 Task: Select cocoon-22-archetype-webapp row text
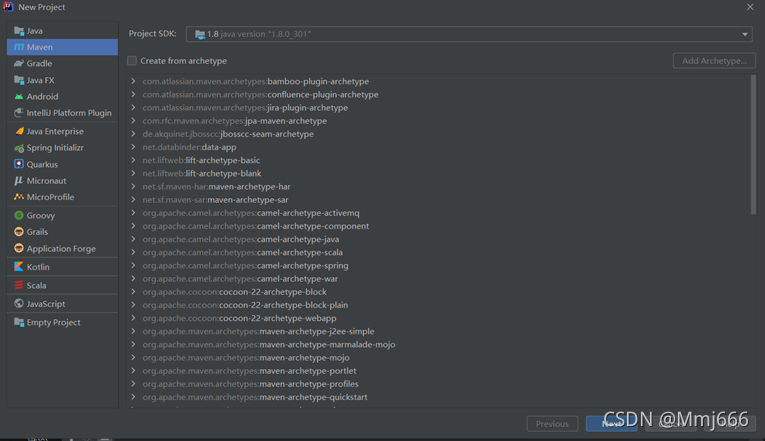240,318
